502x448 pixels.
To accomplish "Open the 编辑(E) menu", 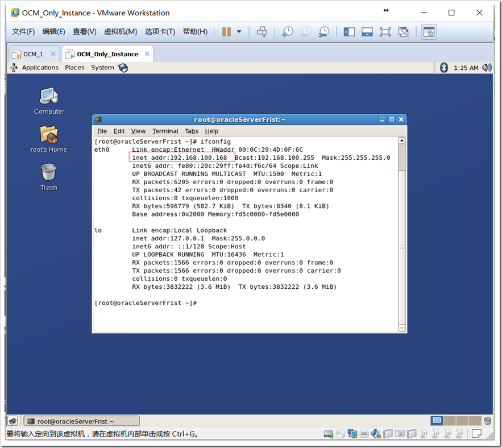I will click(x=53, y=31).
